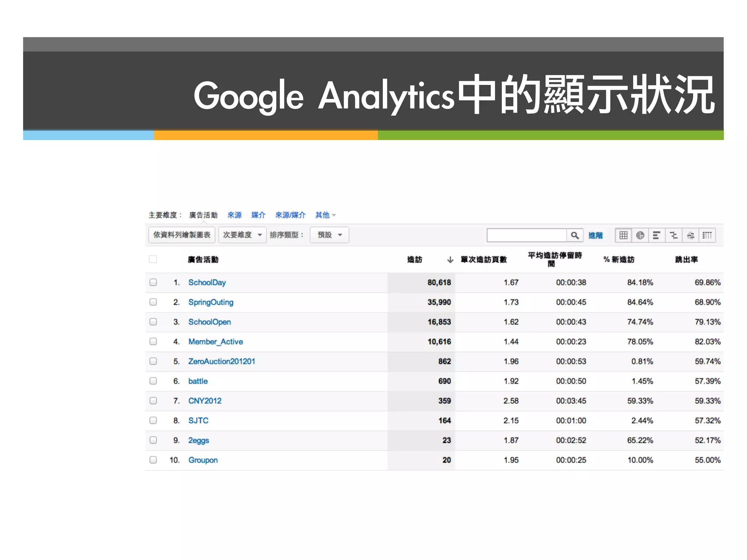Screen dimensions: 747x560
Task: Select the 來源/媒介 primary dimension
Action: [x=290, y=215]
